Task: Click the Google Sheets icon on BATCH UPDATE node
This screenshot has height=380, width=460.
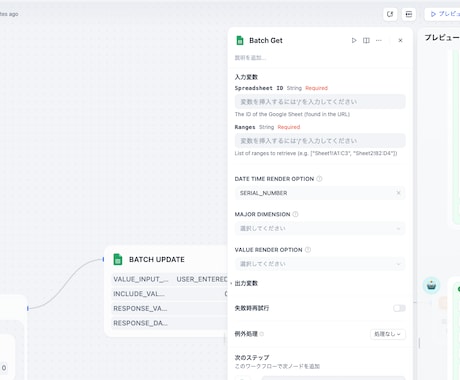Action: (x=118, y=259)
